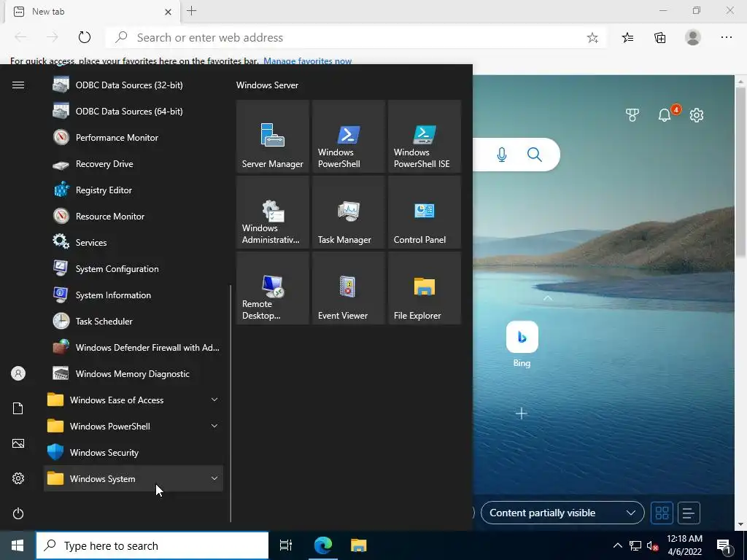This screenshot has height=560, width=747.
Task: Launch Windows Memory Diagnostic
Action: pyautogui.click(x=133, y=374)
